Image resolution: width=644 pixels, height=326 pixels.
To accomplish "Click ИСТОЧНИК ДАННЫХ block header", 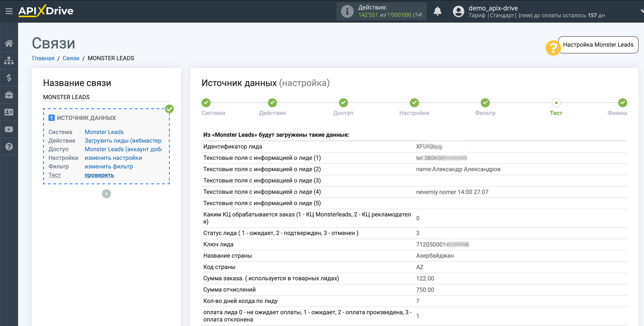I will 86,118.
